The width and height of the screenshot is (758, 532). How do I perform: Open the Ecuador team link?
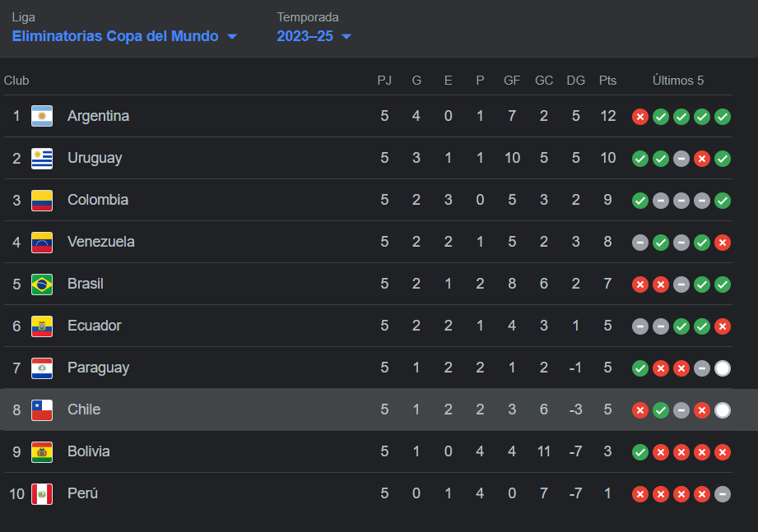click(x=95, y=326)
